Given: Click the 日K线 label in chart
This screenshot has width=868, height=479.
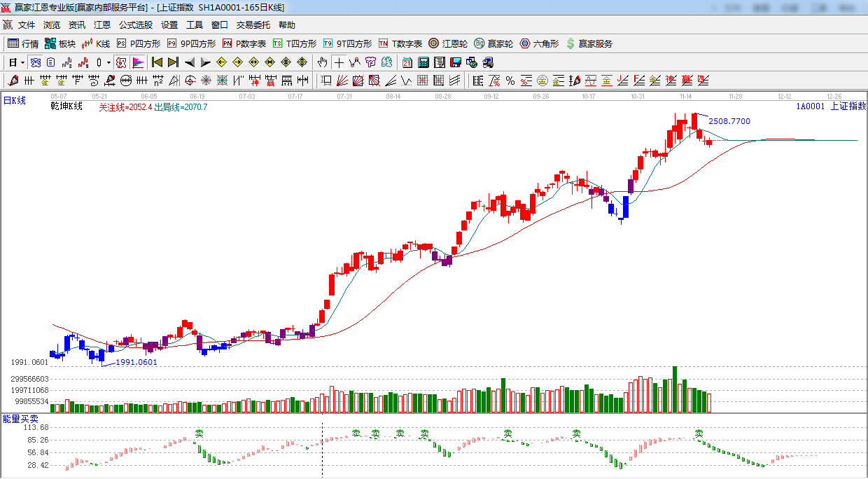Looking at the screenshot, I should [15, 101].
